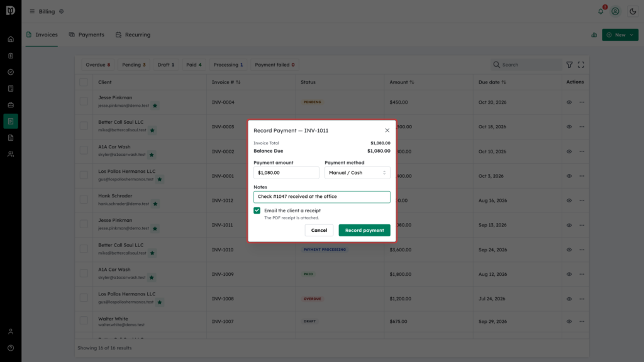The height and width of the screenshot is (362, 644).
Task: Select the INV-0002 row checkbox
Action: tap(84, 151)
